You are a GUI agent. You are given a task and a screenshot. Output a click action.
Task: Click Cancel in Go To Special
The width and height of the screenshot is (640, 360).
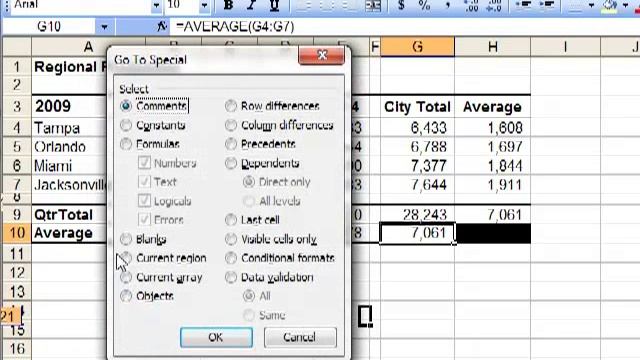click(300, 337)
